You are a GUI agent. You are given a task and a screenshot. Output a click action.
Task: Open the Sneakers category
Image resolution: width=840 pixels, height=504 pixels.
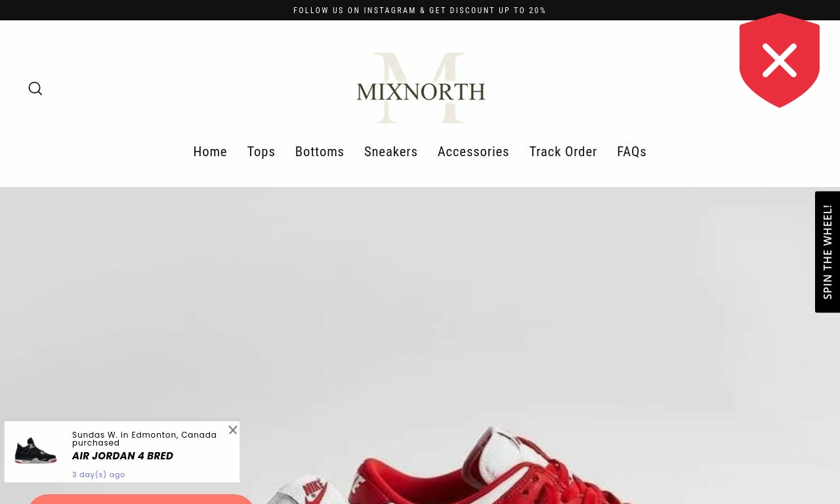[x=391, y=152]
